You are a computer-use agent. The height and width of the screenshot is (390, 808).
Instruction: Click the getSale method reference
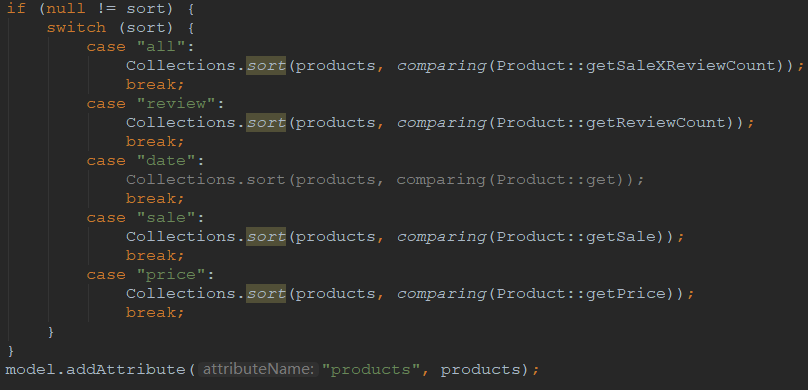pyautogui.click(x=621, y=237)
